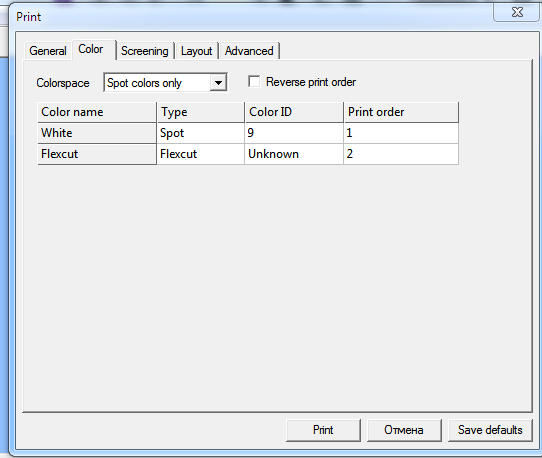Edit Print order cell for White
The image size is (542, 458).
[x=401, y=133]
